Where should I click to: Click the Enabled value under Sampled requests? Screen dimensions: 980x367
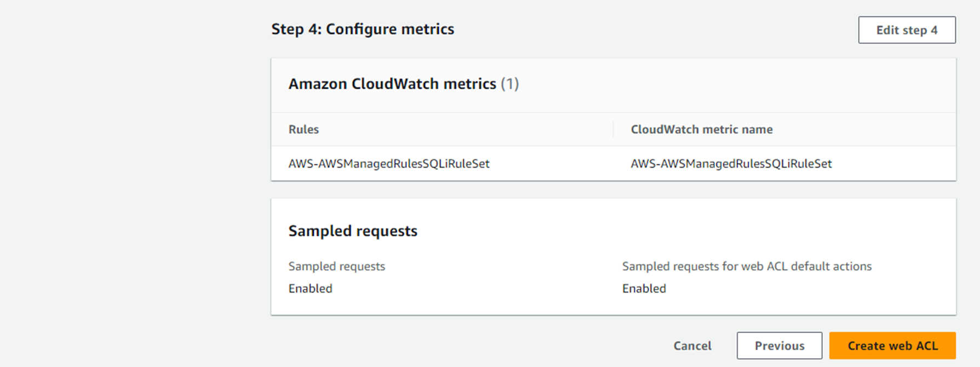[x=310, y=289]
